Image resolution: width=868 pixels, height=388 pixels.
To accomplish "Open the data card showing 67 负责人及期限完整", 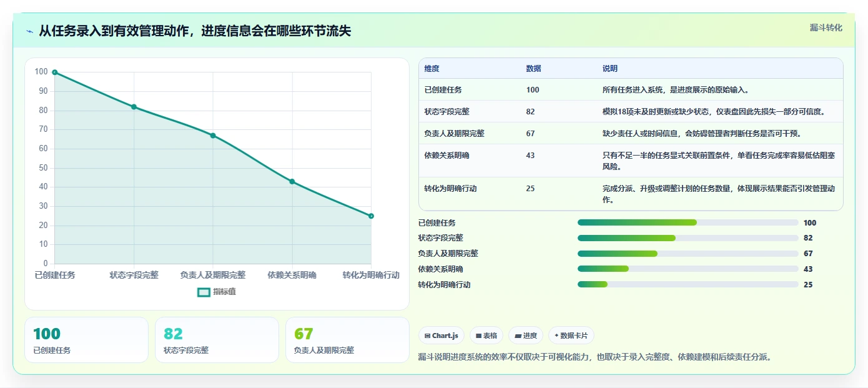I will 347,340.
